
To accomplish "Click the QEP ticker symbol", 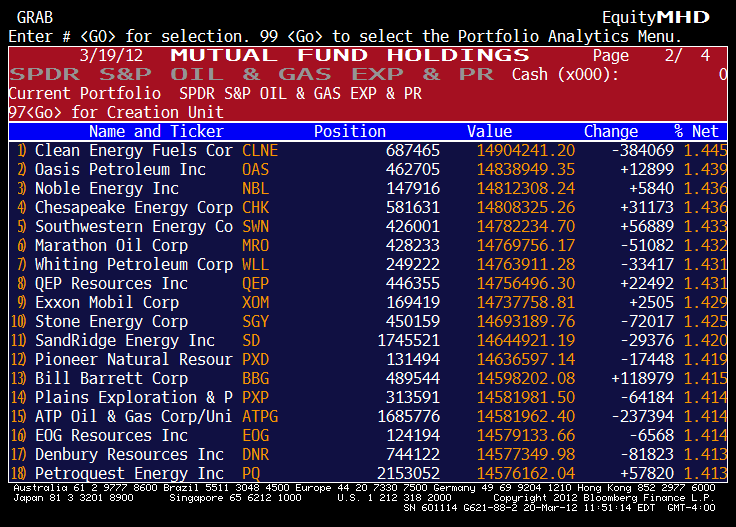I will click(x=255, y=283).
